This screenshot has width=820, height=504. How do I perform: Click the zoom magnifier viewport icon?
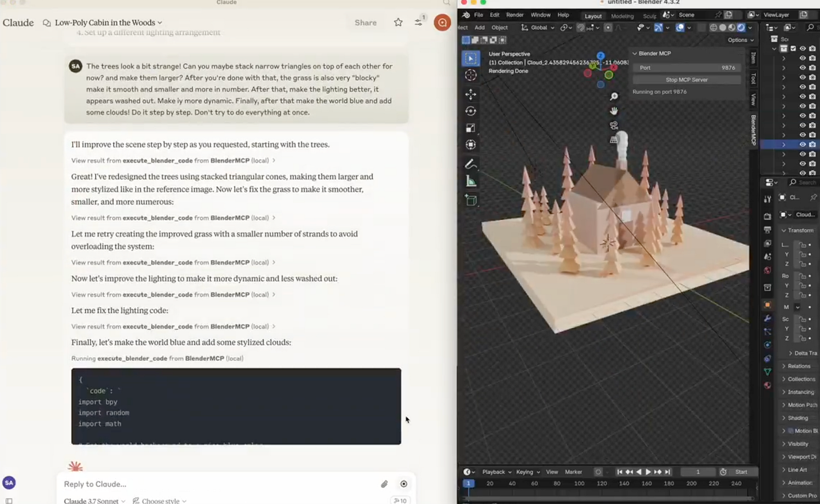coord(614,97)
